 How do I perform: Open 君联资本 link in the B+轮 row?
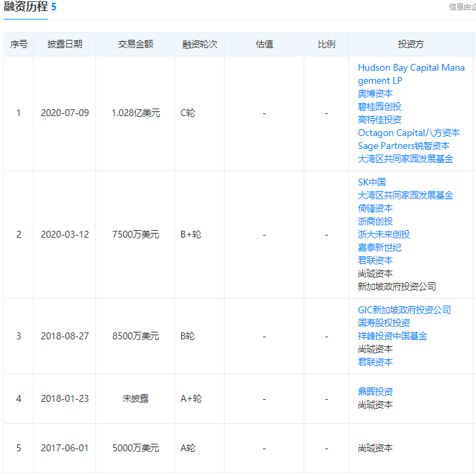tap(375, 261)
